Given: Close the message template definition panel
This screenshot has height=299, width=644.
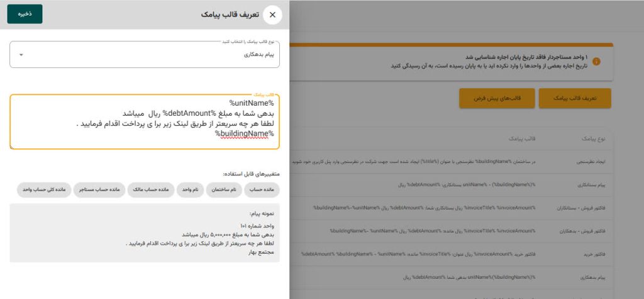Looking at the screenshot, I should [272, 14].
